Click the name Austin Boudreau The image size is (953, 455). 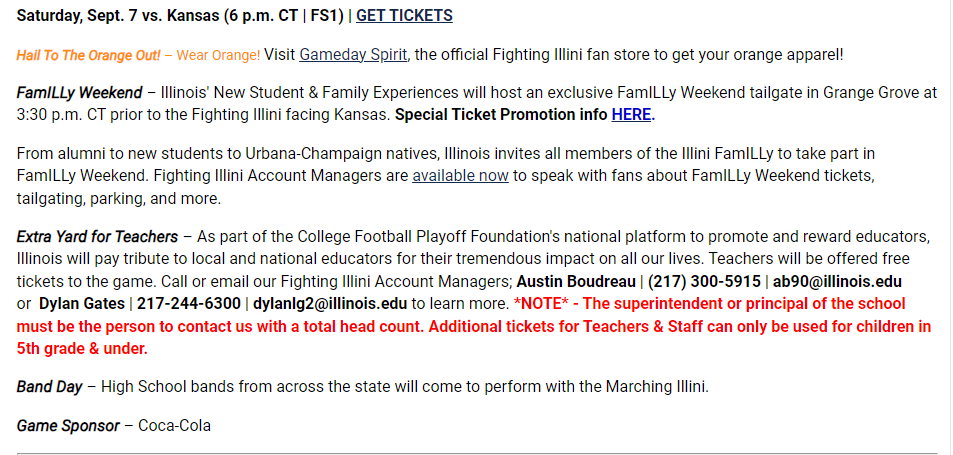(575, 281)
